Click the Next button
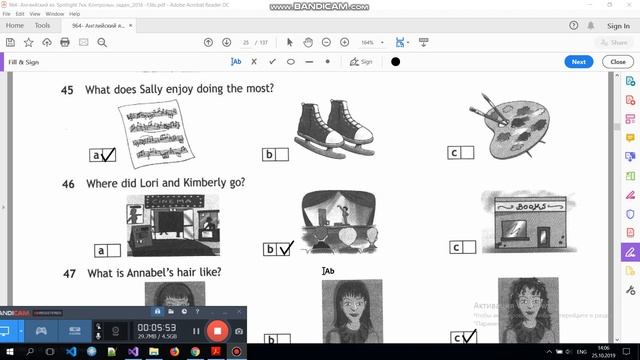Screen dimensions: 640x360 [579, 62]
